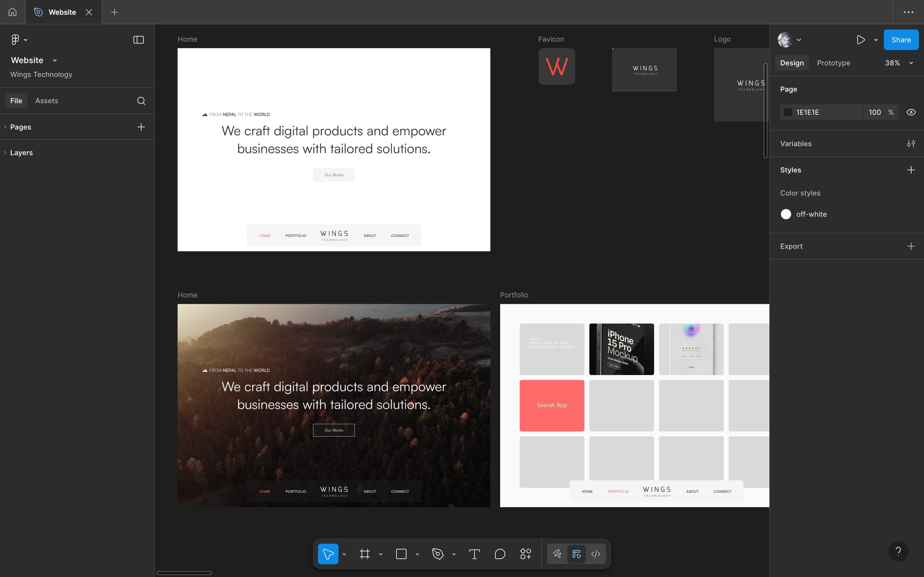Expand the Layers section
The width and height of the screenshot is (924, 577).
4,152
